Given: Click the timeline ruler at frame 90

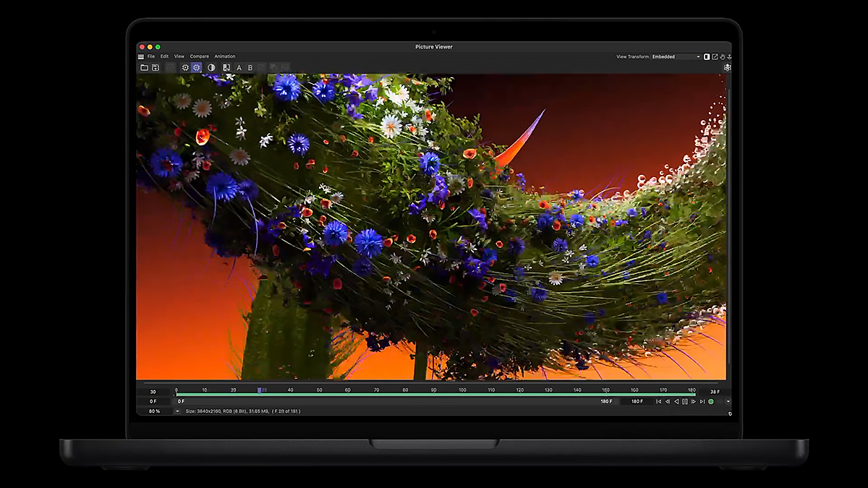Looking at the screenshot, I should point(434,390).
